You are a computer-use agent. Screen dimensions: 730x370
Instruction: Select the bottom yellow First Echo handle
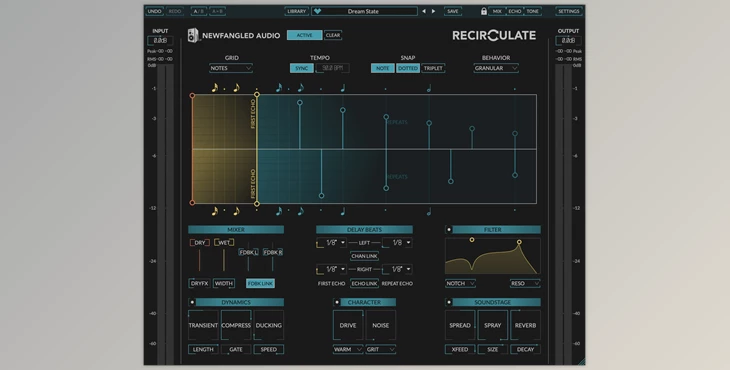[x=257, y=203]
